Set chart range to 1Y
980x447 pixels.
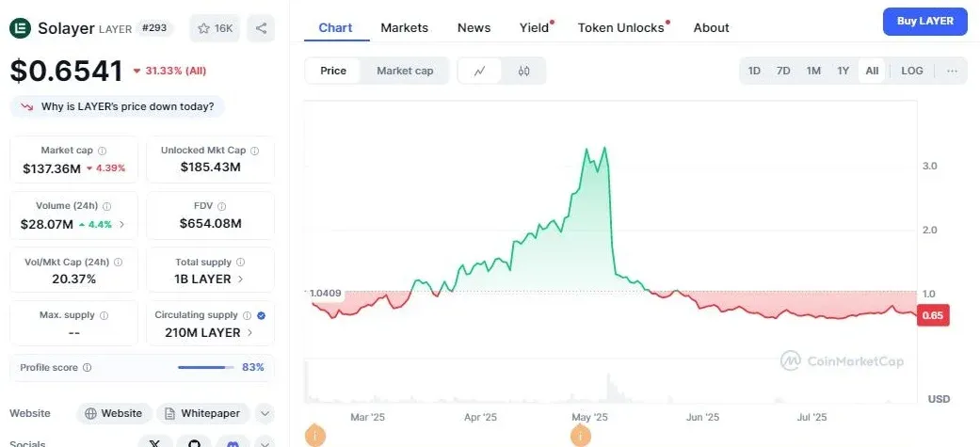pyautogui.click(x=843, y=71)
